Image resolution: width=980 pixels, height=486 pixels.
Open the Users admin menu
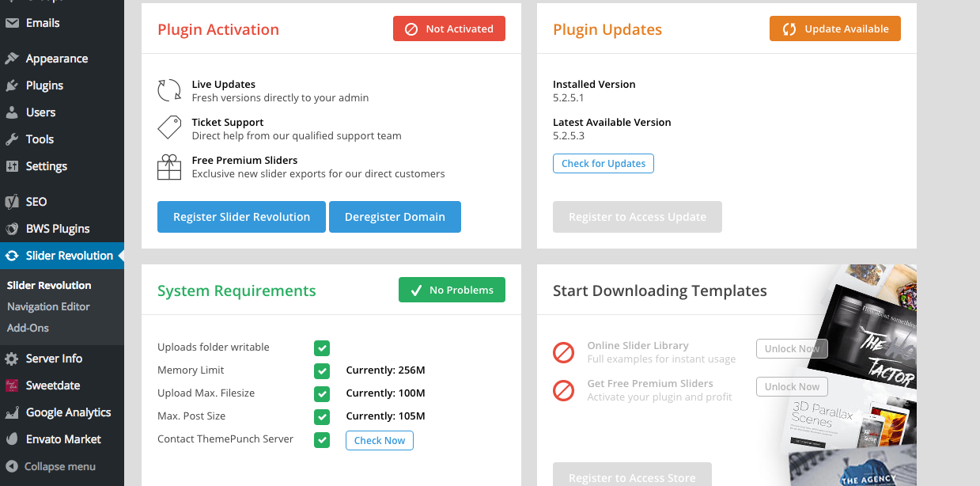pos(62,112)
